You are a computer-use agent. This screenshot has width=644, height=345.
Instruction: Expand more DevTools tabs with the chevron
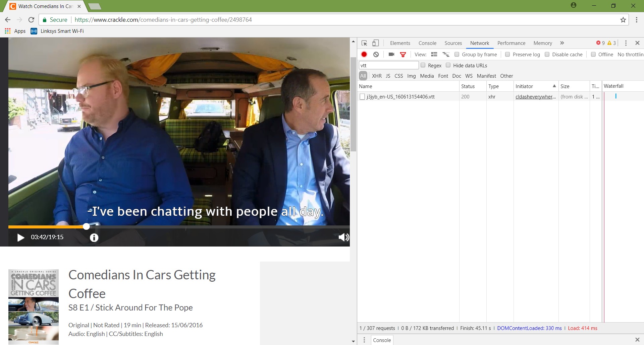pos(562,43)
